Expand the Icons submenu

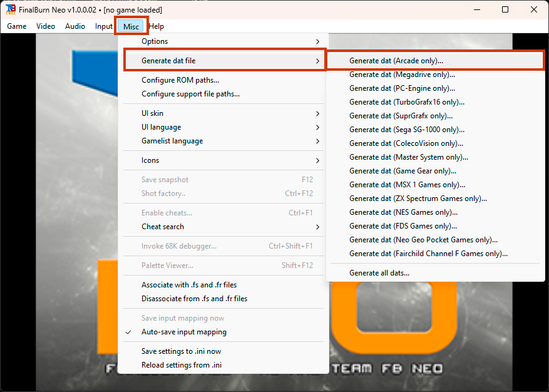point(223,160)
